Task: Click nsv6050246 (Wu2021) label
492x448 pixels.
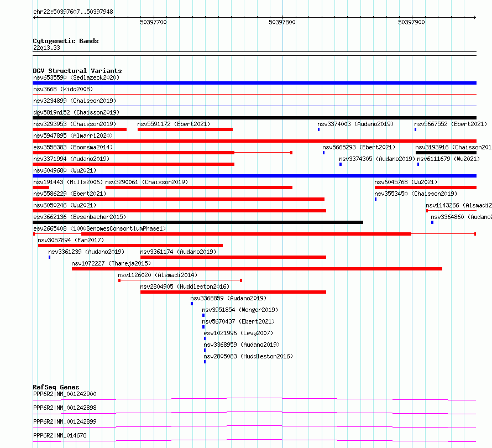Action: coord(65,205)
